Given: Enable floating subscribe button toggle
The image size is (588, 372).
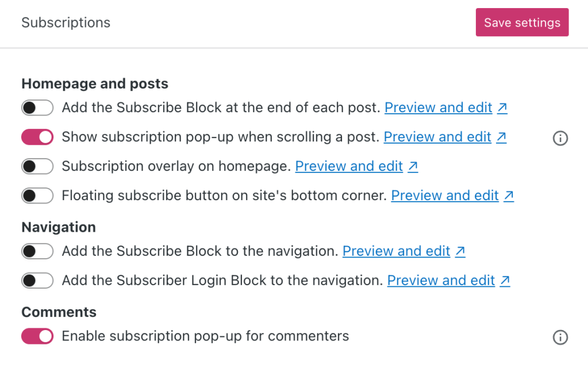Looking at the screenshot, I should [37, 195].
